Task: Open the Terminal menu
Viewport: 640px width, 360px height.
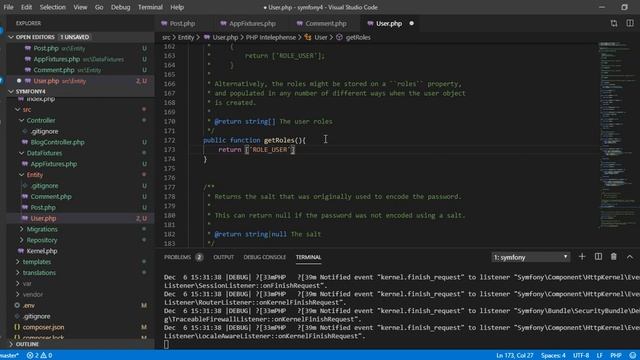Action: pos(150,7)
